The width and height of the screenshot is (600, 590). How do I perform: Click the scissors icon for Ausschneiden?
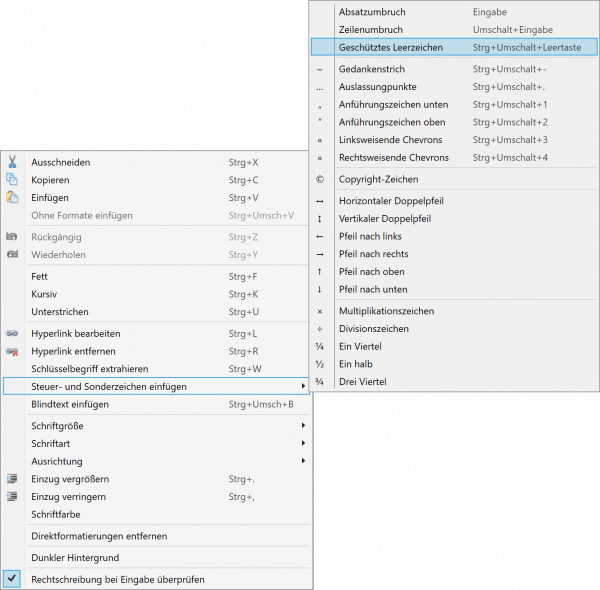tap(12, 162)
